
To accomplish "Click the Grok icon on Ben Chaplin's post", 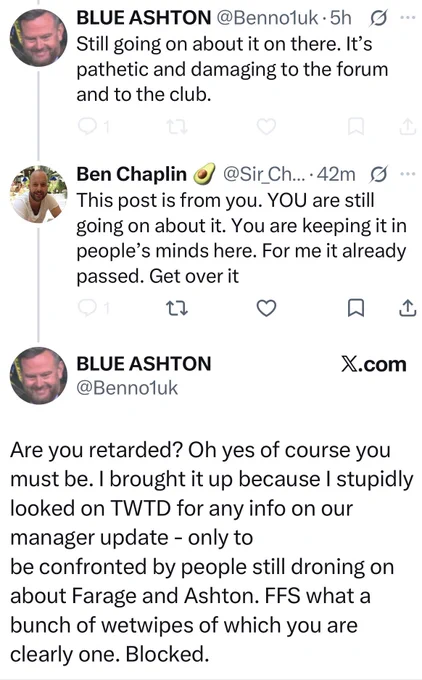I will click(x=378, y=175).
